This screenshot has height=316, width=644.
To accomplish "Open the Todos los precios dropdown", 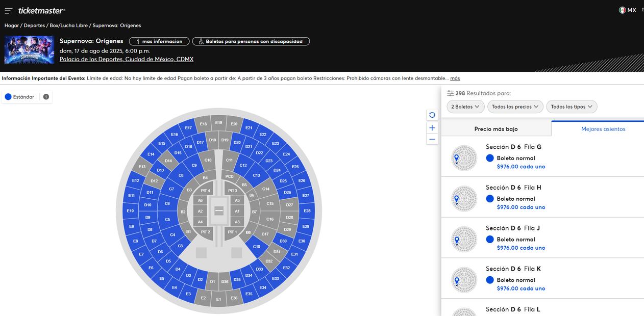I will click(515, 107).
